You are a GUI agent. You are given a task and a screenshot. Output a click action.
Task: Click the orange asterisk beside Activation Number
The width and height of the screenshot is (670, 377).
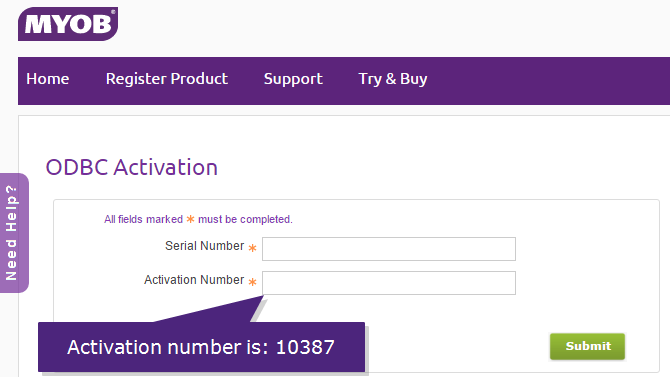tap(253, 282)
